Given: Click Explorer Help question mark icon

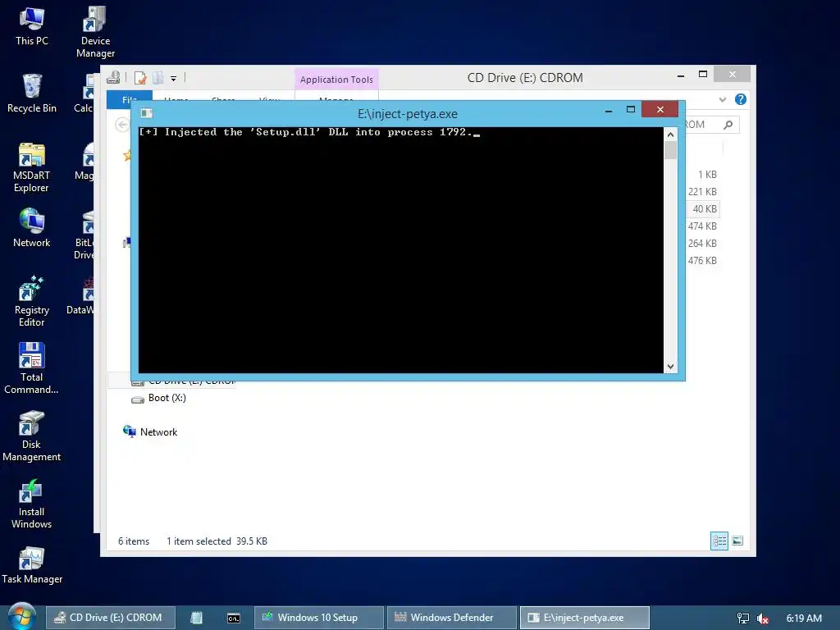Looking at the screenshot, I should (x=741, y=99).
